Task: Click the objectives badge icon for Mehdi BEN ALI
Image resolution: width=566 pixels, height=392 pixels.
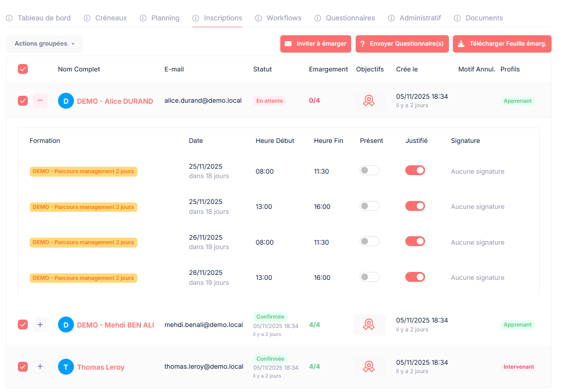Action: click(x=369, y=325)
